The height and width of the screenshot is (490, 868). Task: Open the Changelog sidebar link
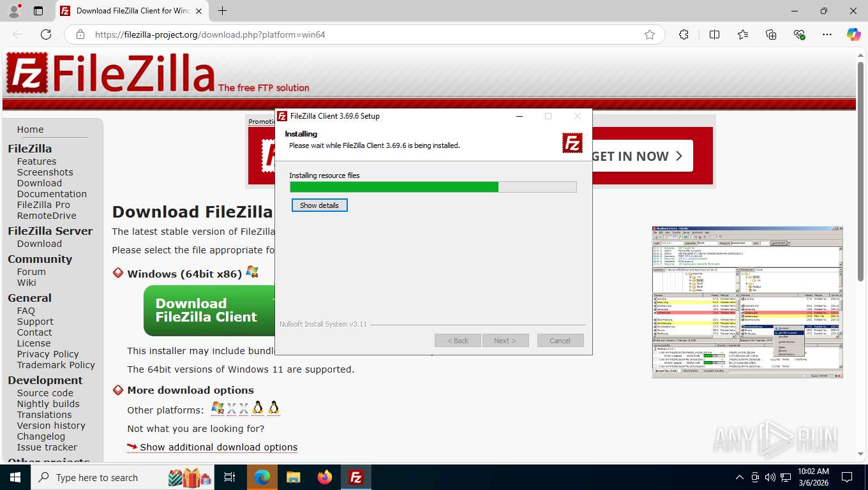point(41,436)
